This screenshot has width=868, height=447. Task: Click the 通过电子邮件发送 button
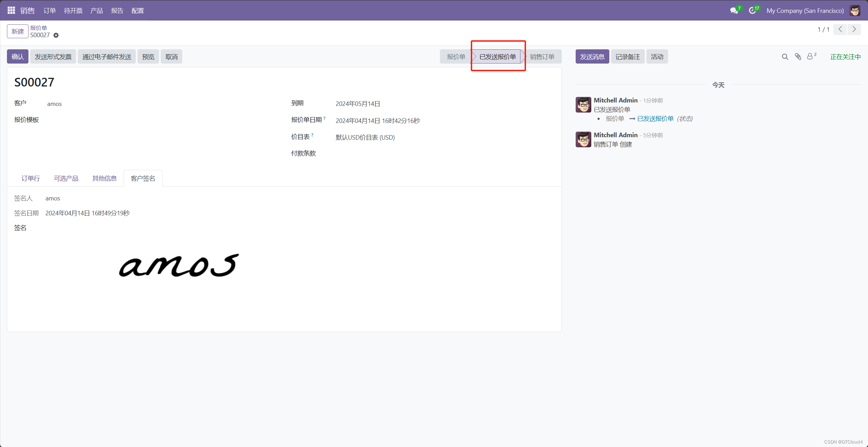[x=107, y=57]
